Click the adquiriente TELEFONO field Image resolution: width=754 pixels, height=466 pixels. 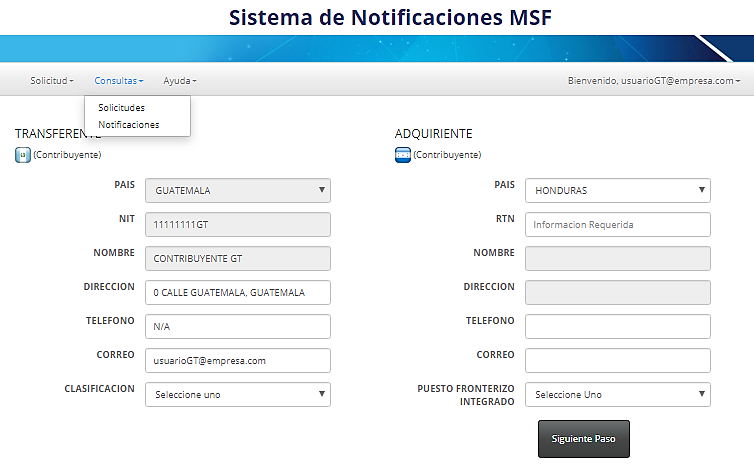point(618,327)
